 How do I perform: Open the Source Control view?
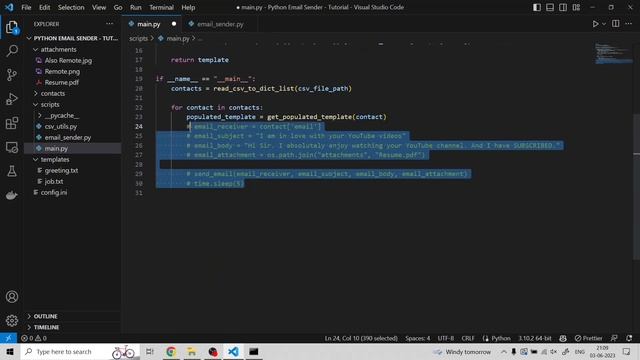12,75
